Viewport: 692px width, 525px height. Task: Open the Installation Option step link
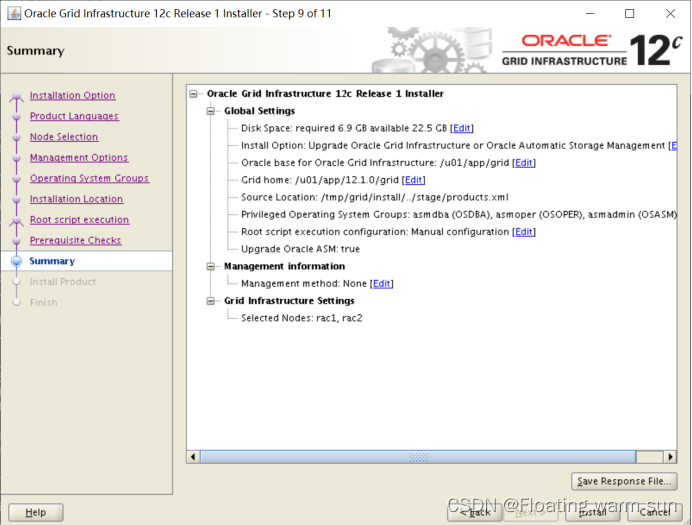[x=72, y=95]
